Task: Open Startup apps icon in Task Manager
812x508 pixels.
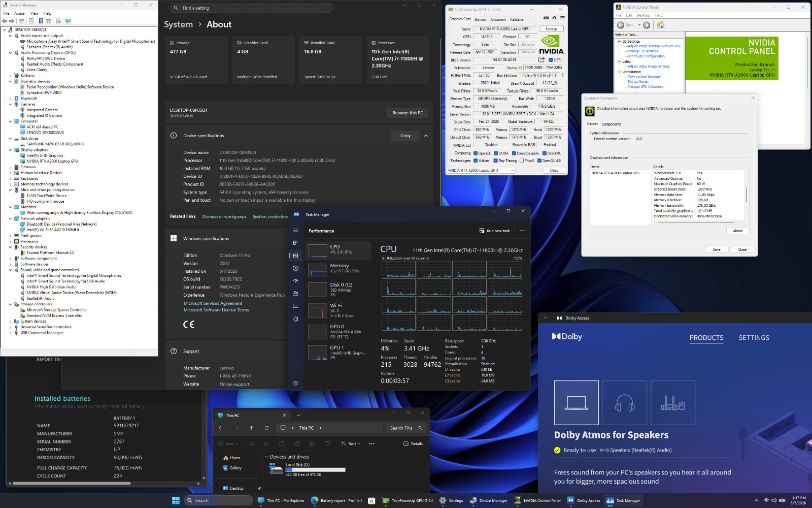Action: (296, 281)
